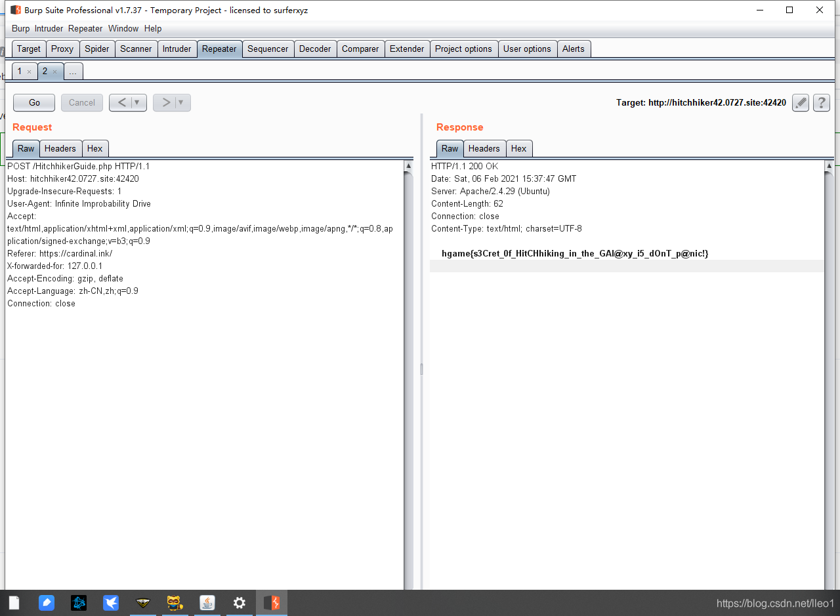Viewport: 840px width, 616px height.
Task: Select the Repeater tool tab
Action: (219, 49)
